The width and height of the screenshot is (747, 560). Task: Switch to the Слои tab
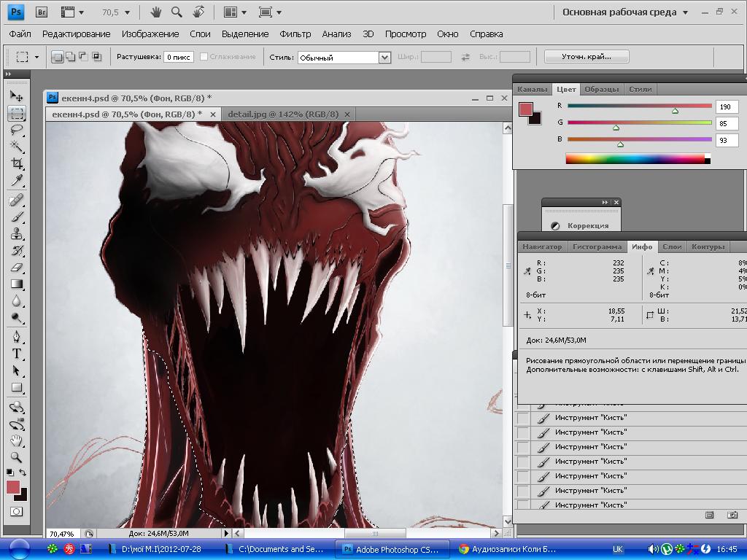672,246
